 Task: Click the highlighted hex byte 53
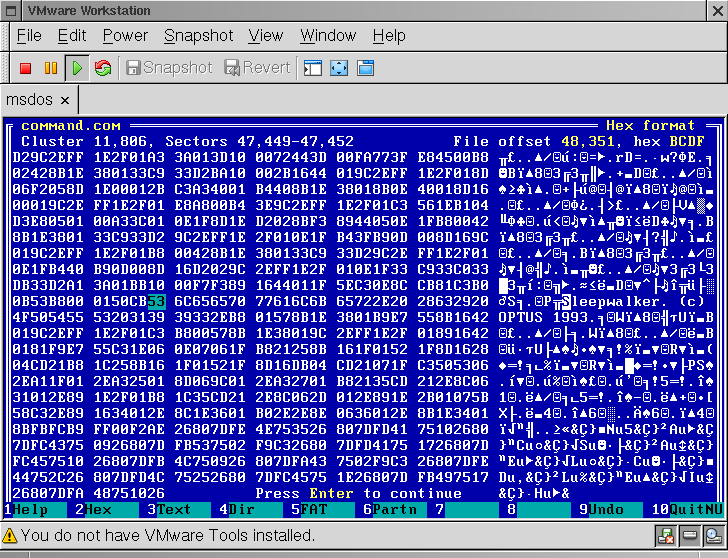(x=156, y=302)
